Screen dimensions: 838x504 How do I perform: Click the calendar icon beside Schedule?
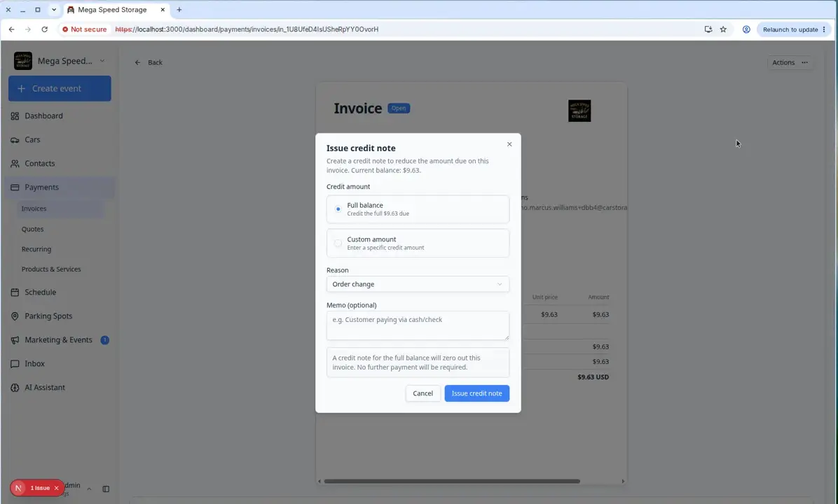coord(15,292)
